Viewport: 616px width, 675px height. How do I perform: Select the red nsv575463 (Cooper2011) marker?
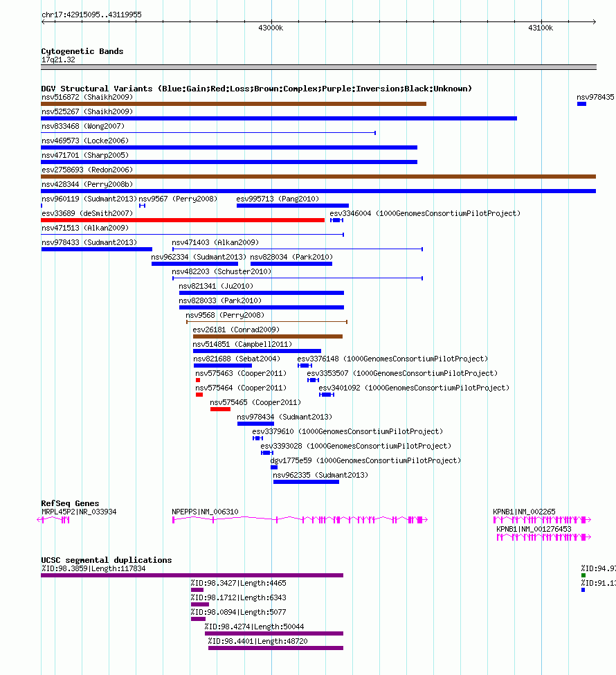point(198,380)
